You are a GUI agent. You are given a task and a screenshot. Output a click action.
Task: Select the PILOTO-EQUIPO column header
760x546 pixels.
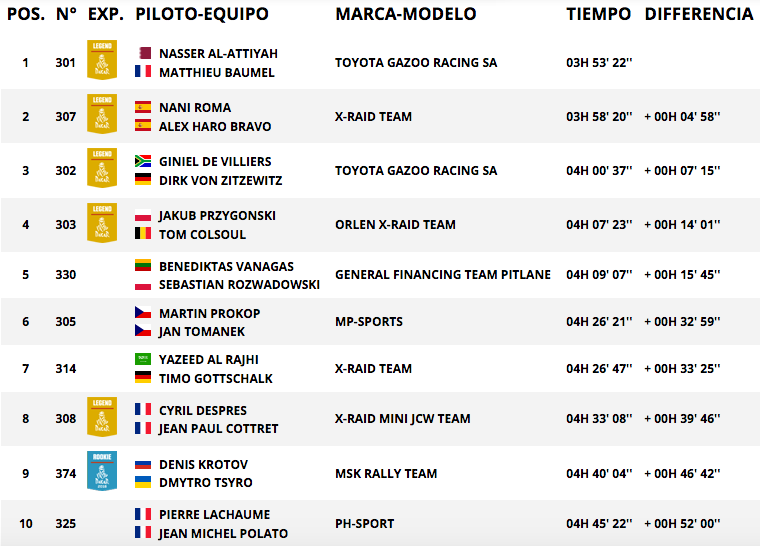tap(202, 14)
